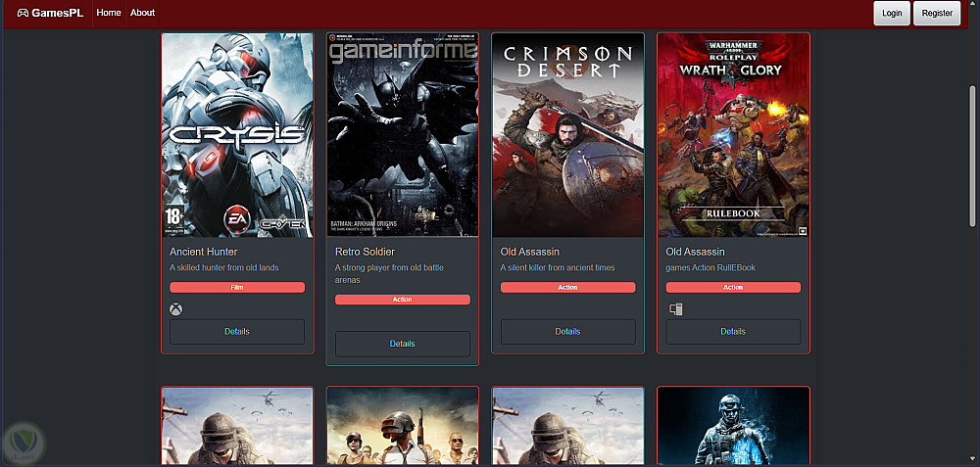Click the Old Assassin title on Crimson Desert card
980x467 pixels.
530,252
